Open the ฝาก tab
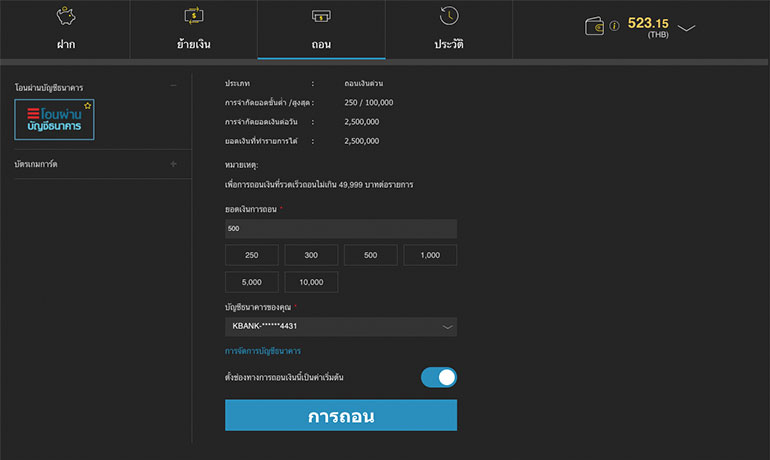The width and height of the screenshot is (770, 460). point(65,29)
